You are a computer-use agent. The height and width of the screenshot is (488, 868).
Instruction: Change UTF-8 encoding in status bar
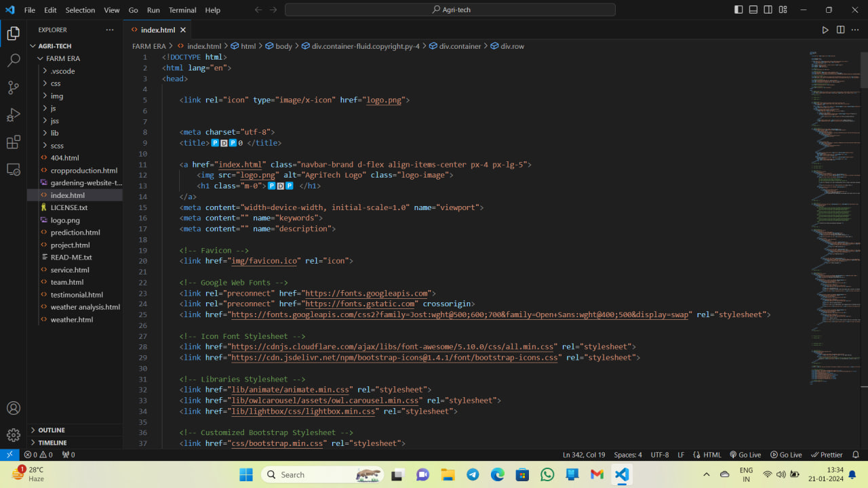coord(660,455)
